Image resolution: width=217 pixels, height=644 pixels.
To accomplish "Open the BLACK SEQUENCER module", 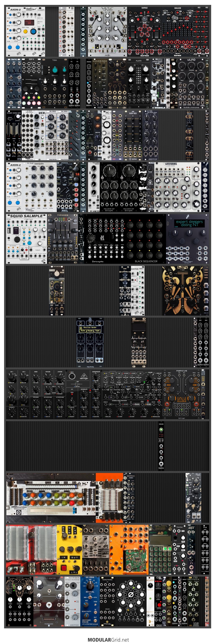I will point(125,239).
